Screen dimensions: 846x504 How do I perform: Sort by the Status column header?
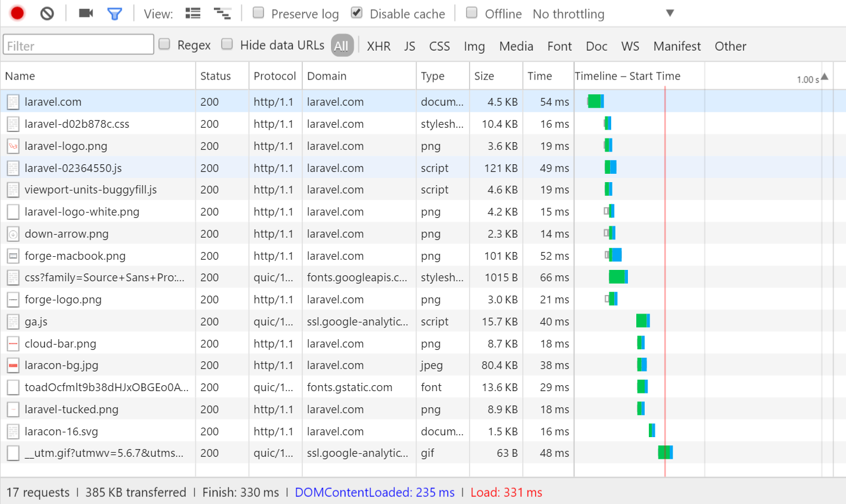coord(222,76)
